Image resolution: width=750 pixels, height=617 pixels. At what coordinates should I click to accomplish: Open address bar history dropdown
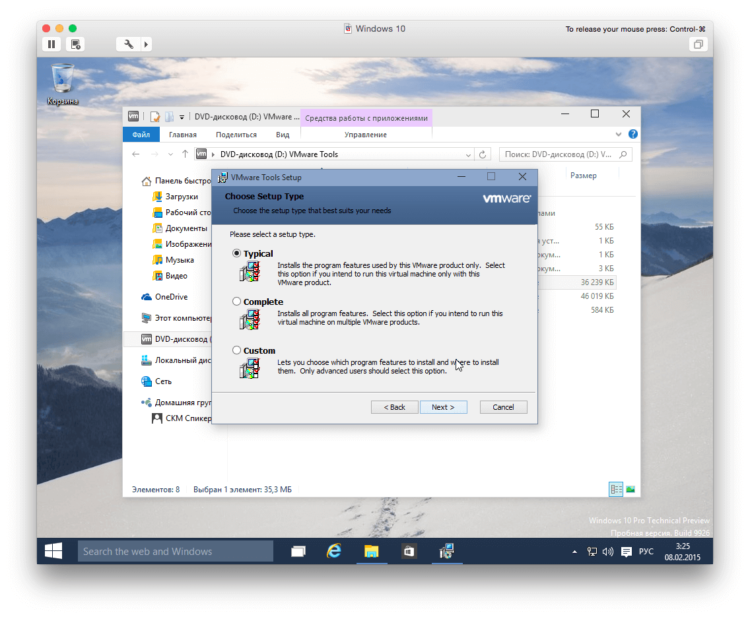point(468,154)
